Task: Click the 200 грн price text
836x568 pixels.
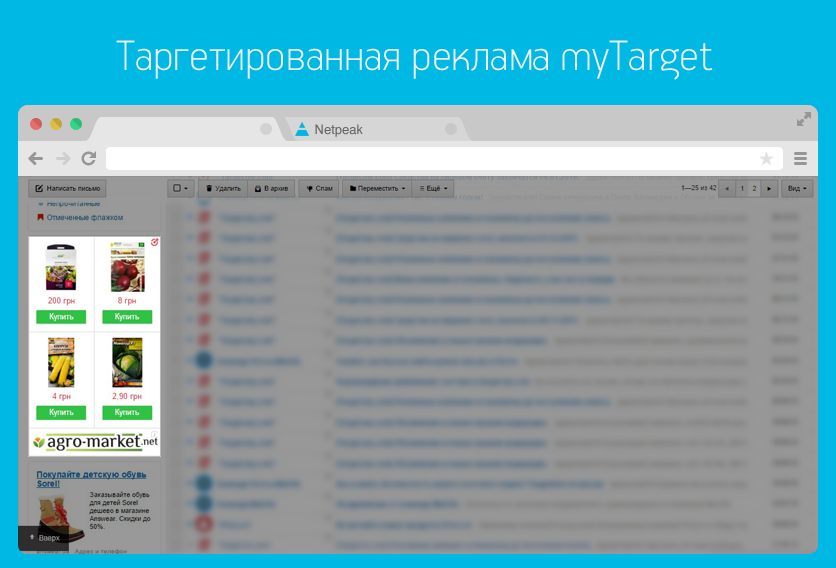Action: pos(61,301)
